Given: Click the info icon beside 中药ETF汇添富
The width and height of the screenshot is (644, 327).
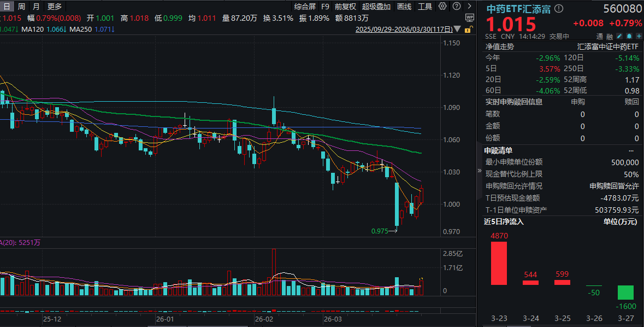Looking at the screenshot, I should (x=559, y=9).
